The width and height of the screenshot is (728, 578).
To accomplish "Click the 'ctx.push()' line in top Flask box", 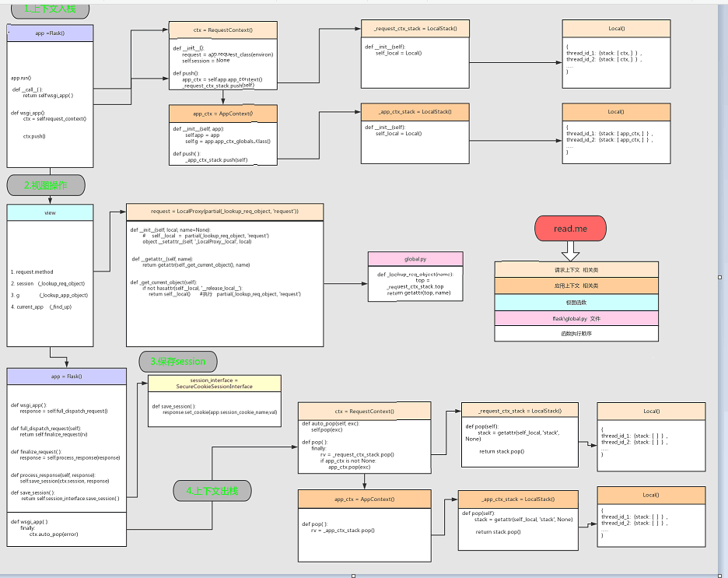I will pos(34,136).
